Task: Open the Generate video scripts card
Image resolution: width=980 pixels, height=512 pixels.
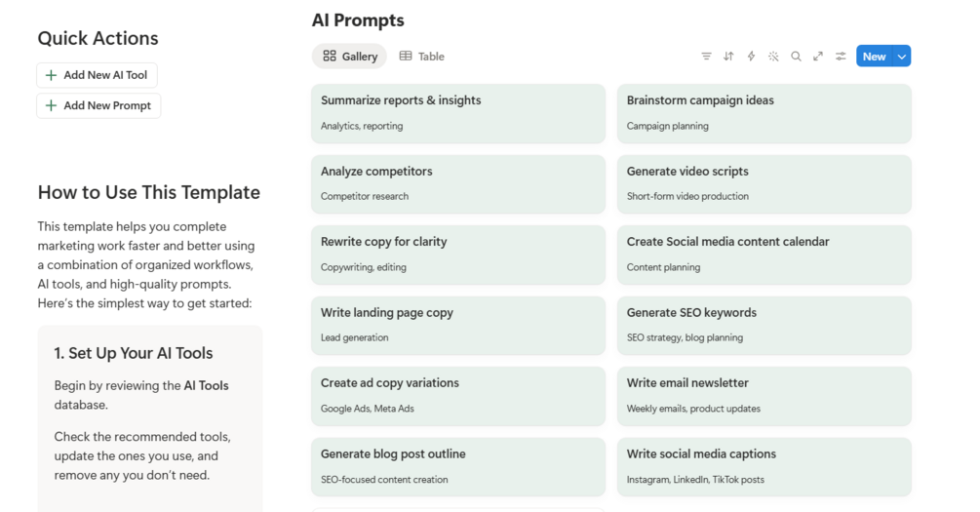Action: (764, 183)
